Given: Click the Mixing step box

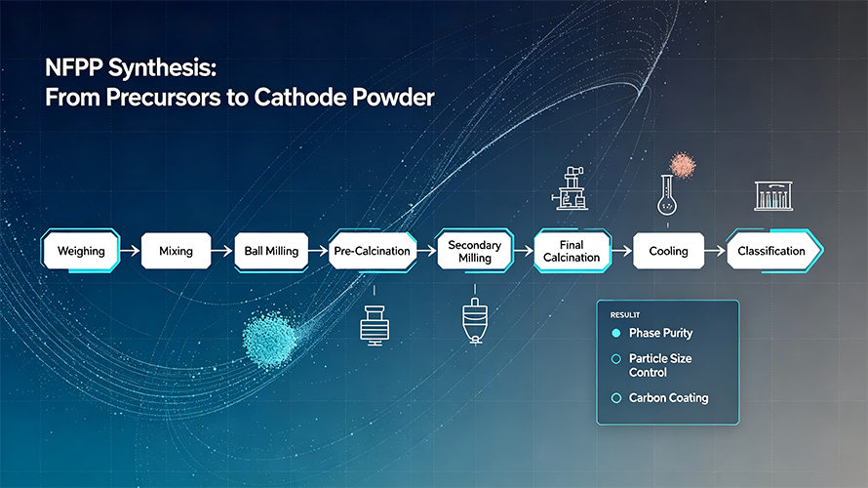Looking at the screenshot, I should 176,251.
